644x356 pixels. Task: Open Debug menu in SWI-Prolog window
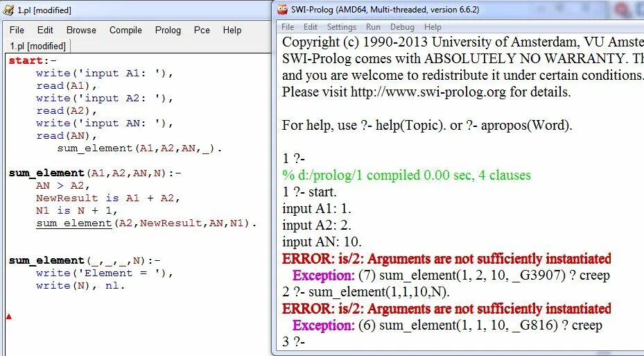(402, 27)
